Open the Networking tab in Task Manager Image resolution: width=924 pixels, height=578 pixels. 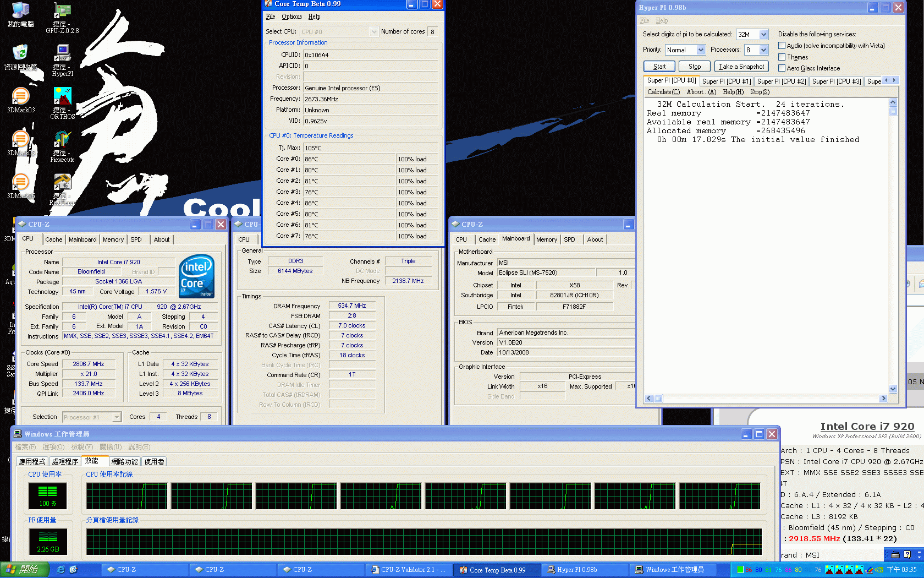coord(124,461)
